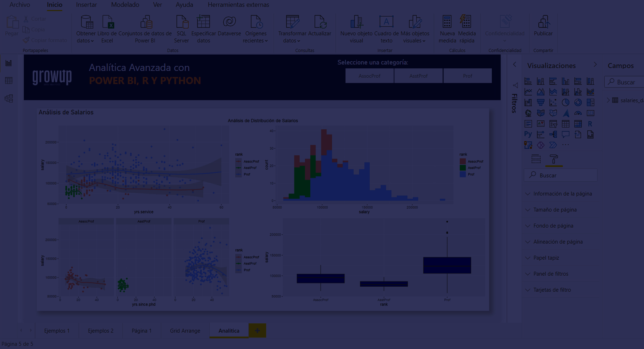Add a Python Py visual
Viewport: 644px width, 349px height.
click(x=528, y=134)
